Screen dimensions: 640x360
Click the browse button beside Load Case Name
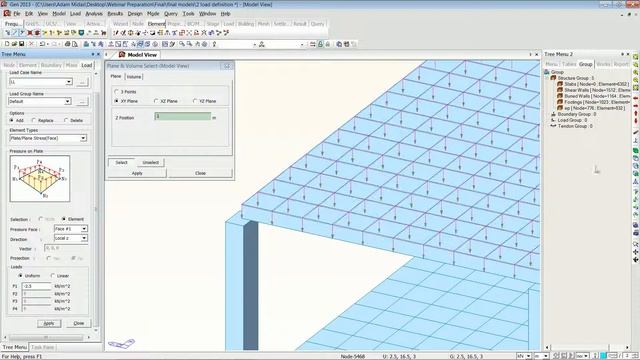pyautogui.click(x=82, y=82)
